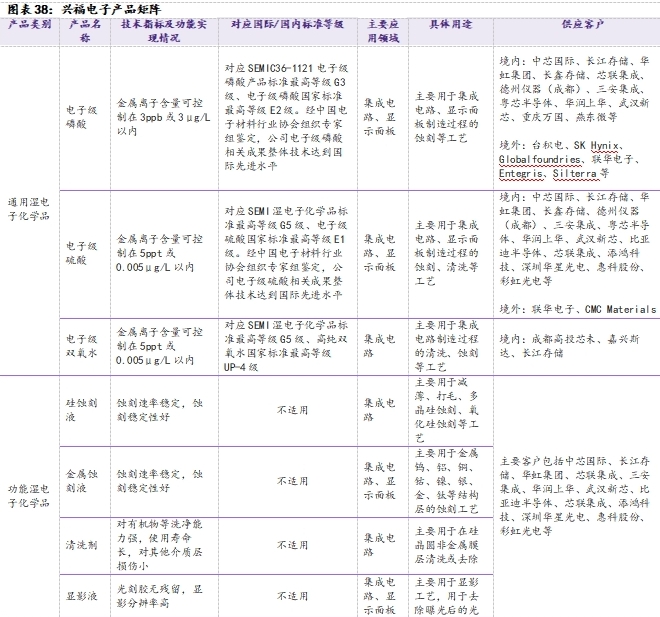
Task: Click the '电子级硫酸' product name cell
Action: [82, 253]
